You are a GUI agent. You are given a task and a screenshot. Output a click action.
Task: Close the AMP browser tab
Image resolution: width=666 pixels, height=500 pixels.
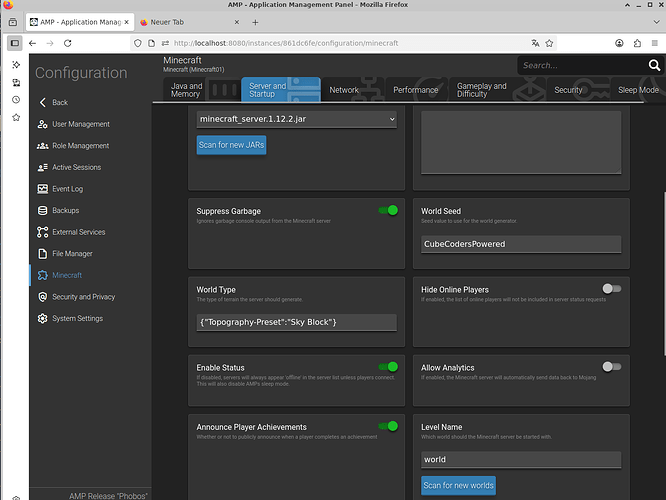point(126,22)
